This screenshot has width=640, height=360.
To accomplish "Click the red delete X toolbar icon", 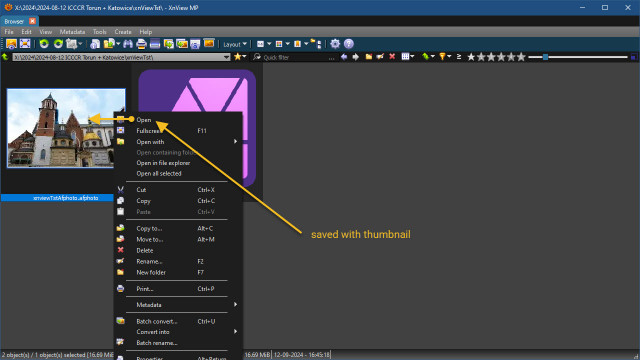I will pyautogui.click(x=392, y=57).
